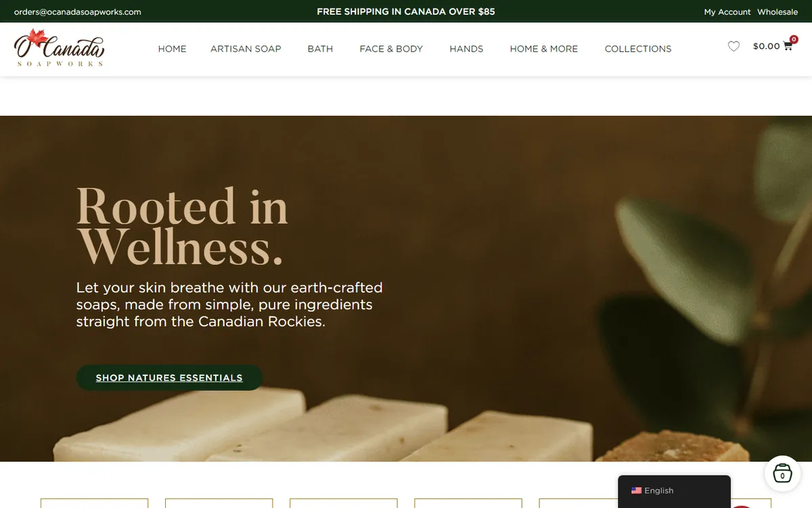Open the Face & Body menu
Image resolution: width=812 pixels, height=508 pixels.
(391, 49)
